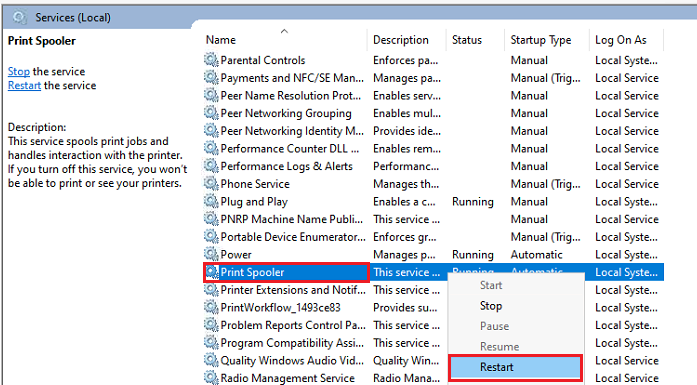Click Portable Device Enumerator service icon
Image resolution: width=697 pixels, height=385 pixels.
tap(211, 237)
